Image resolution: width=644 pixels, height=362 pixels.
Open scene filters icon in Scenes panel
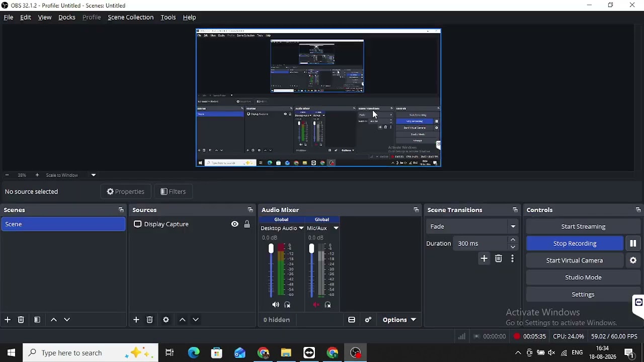(37, 320)
